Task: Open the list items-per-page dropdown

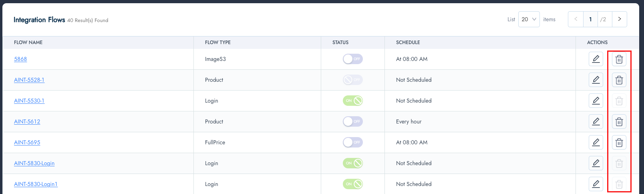Action: click(529, 19)
